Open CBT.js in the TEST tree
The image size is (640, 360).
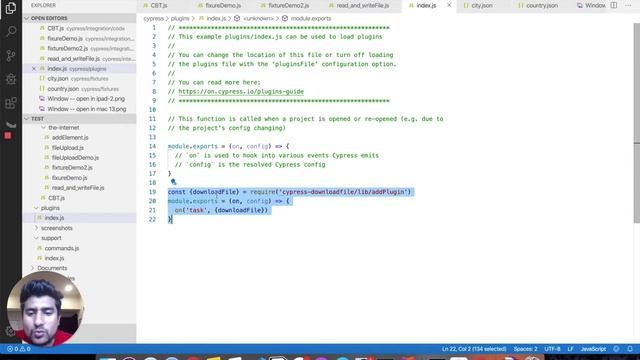click(x=56, y=198)
